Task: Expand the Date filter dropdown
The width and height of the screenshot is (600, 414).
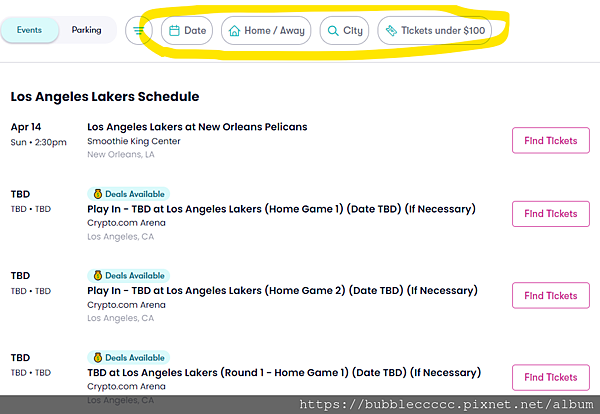Action: pyautogui.click(x=187, y=31)
